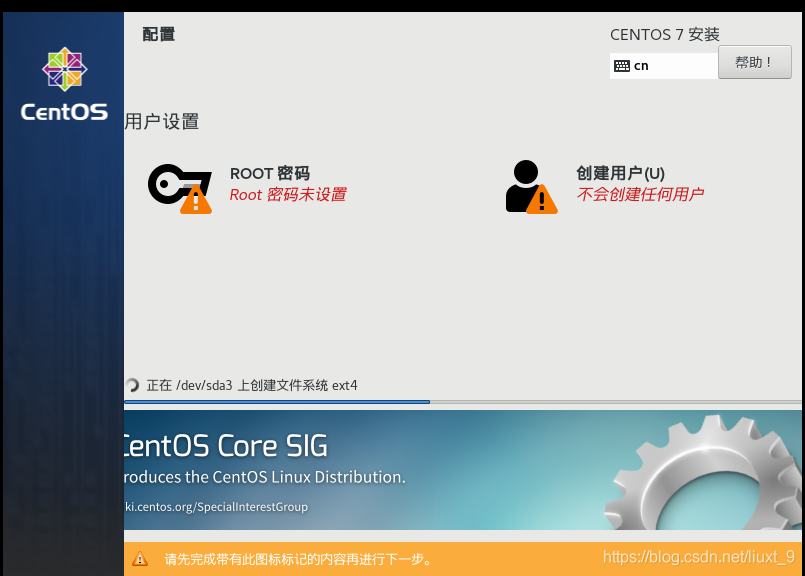Click the cn keyboard layout field
This screenshot has width=805, height=576.
[x=663, y=66]
